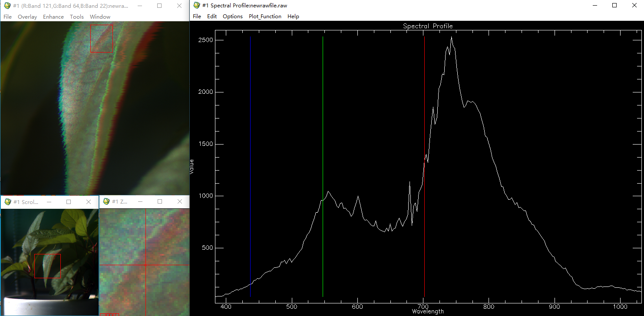Maximize the Spectral Profile window
644x316 pixels.
tap(614, 6)
